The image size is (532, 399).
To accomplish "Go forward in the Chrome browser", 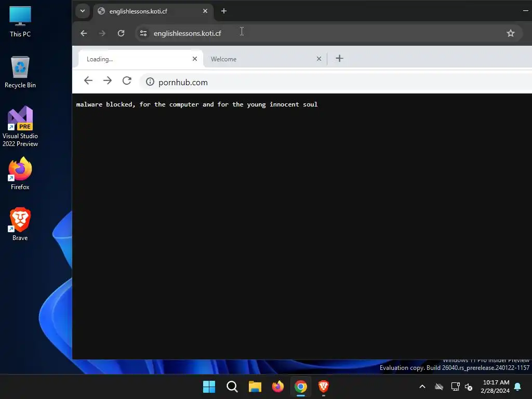I will point(102,33).
